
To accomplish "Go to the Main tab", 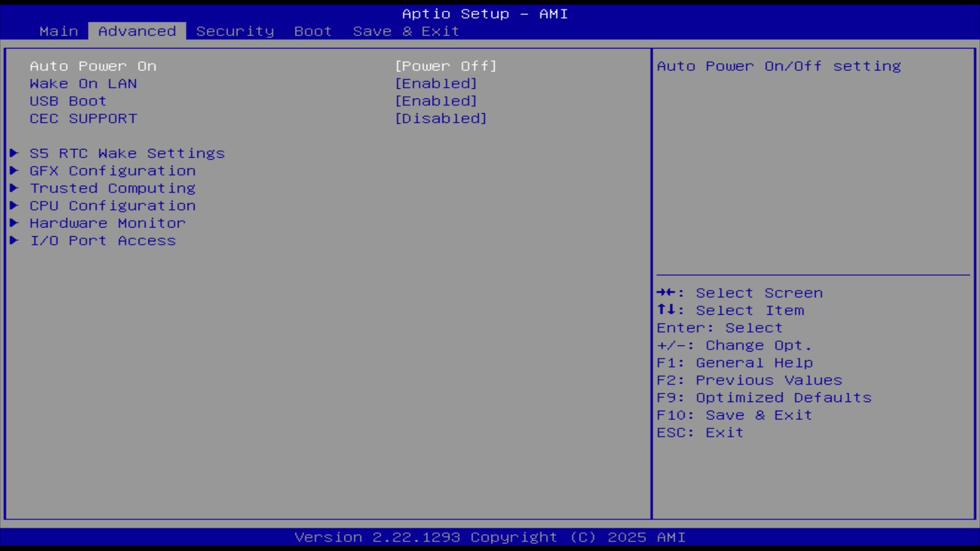I will 59,31.
